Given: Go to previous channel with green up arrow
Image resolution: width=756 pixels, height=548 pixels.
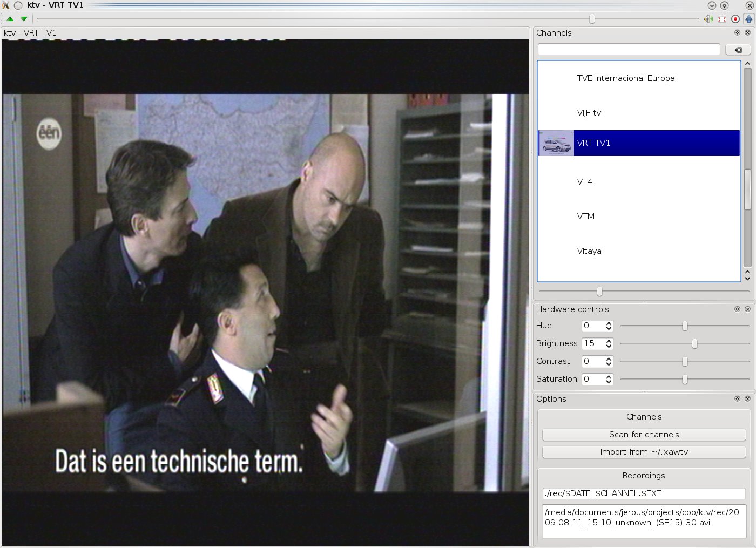Looking at the screenshot, I should tap(10, 19).
